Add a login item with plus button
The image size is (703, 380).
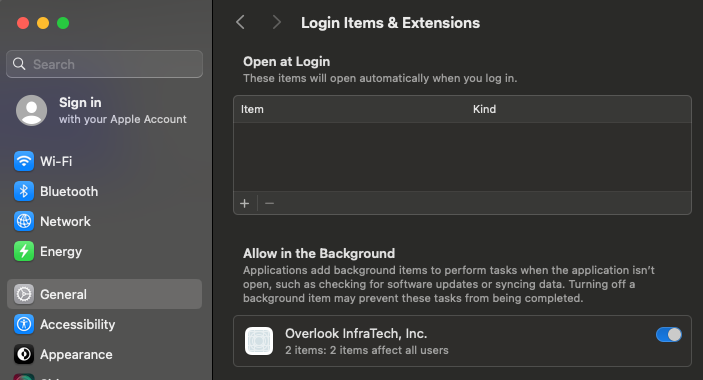tap(244, 203)
